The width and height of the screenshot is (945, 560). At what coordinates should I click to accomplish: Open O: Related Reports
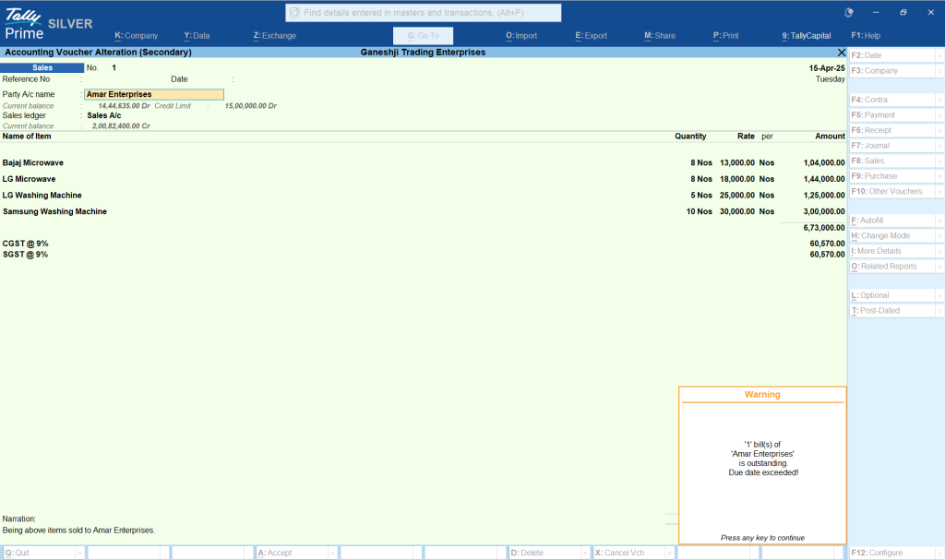point(892,267)
